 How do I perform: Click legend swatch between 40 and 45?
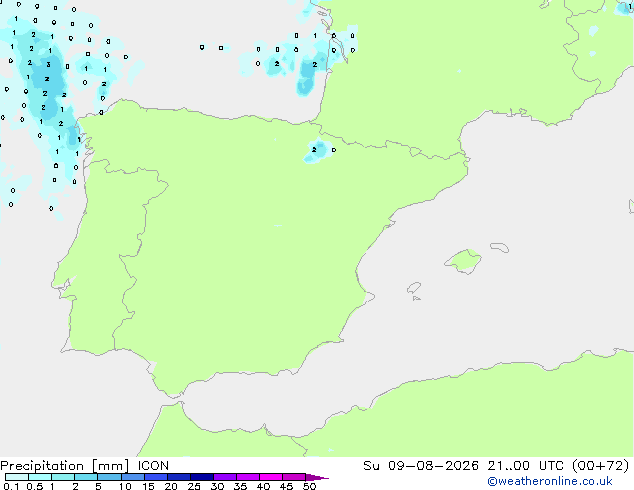271,477
